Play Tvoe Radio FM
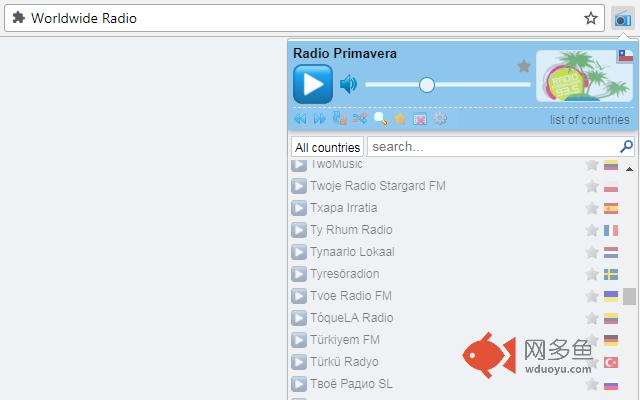The image size is (640, 400). 299,296
